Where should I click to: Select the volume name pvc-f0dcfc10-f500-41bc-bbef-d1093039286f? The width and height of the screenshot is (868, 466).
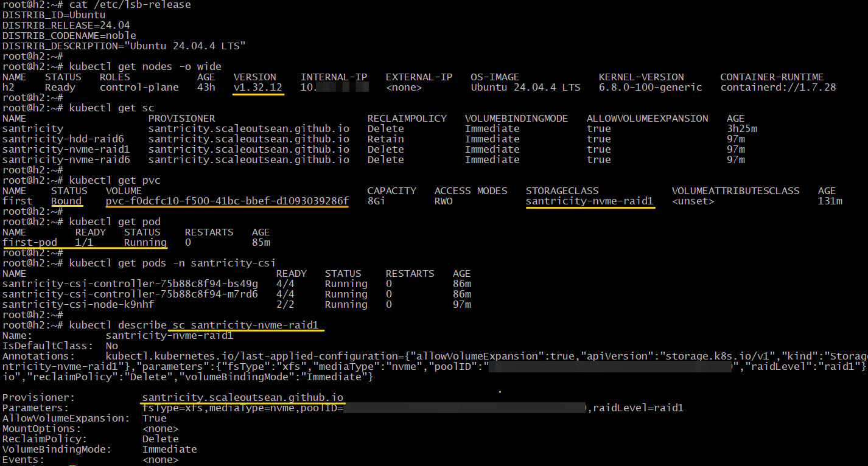pyautogui.click(x=228, y=201)
